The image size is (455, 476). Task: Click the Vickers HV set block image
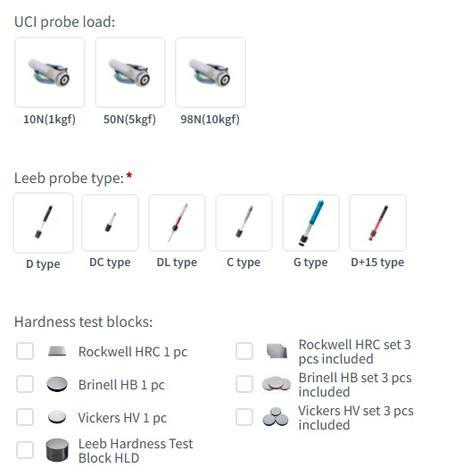pos(276,417)
